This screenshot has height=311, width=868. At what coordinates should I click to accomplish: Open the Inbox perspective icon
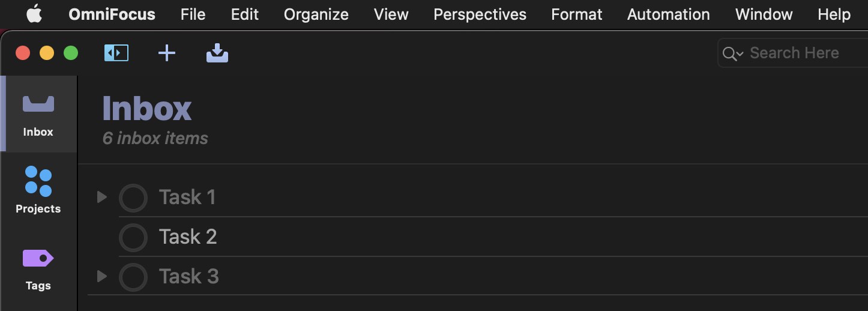click(38, 114)
